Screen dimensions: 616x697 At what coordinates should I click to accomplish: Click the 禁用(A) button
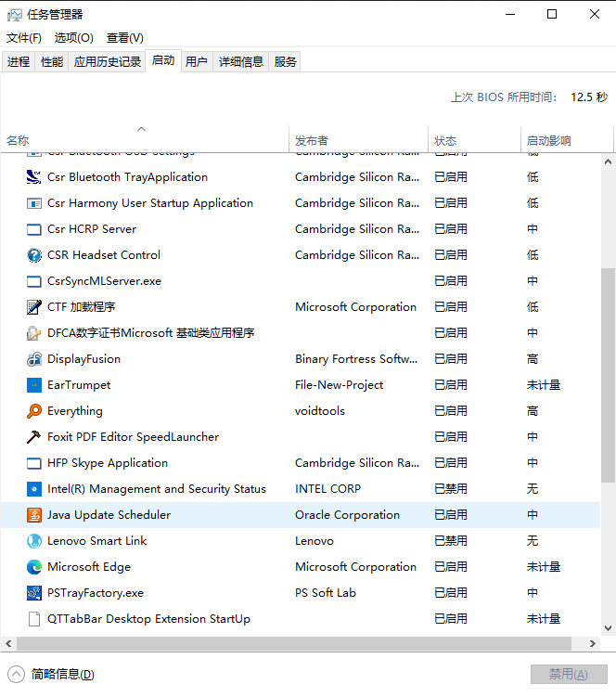(569, 675)
